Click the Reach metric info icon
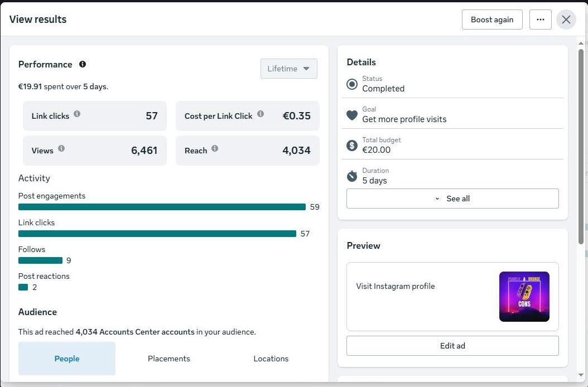The image size is (588, 387). tap(215, 148)
